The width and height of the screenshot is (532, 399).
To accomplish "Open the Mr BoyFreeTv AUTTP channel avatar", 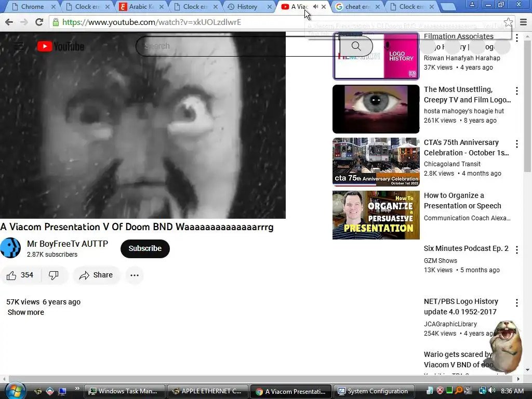I will 10,248.
